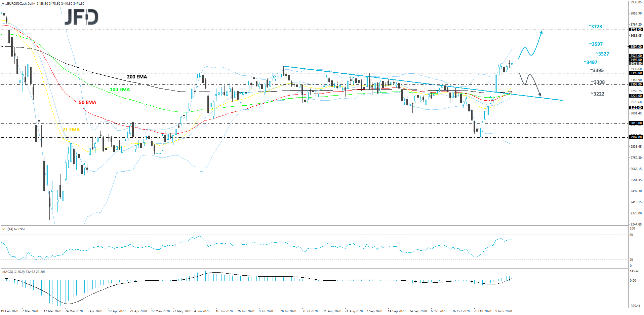
Task: Select the EURO50Cash,Daily chart title
Action: coord(20,4)
